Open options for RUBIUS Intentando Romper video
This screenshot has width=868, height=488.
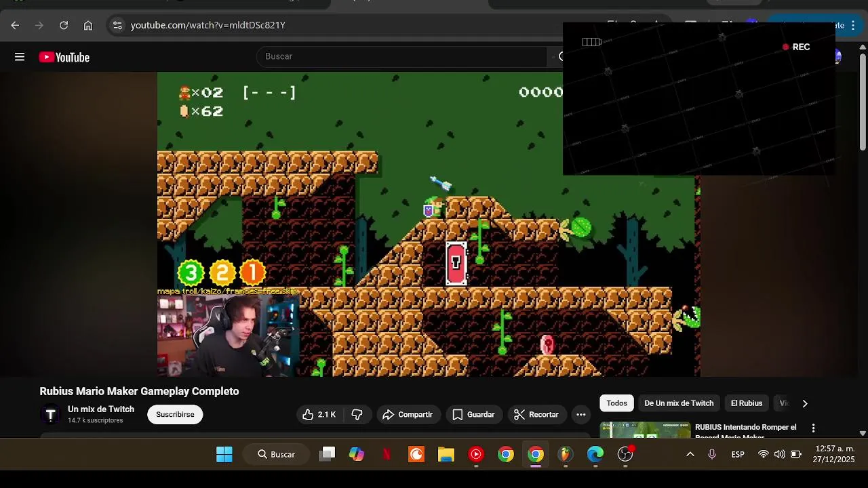tap(813, 428)
